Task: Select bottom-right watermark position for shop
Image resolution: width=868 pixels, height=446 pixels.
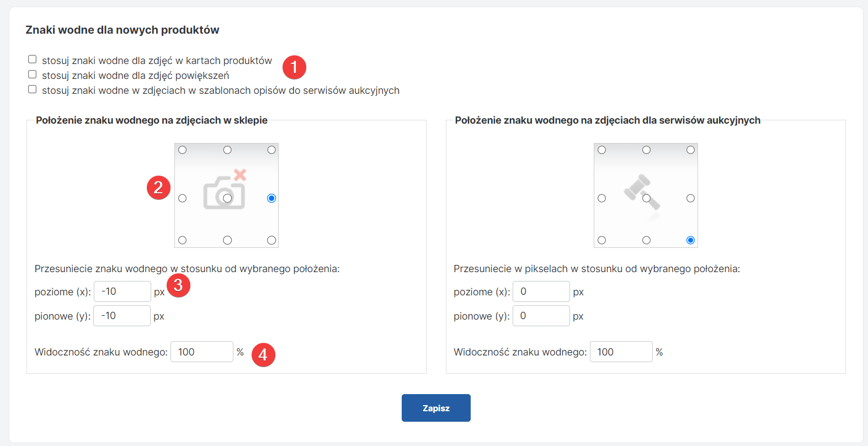Action: point(271,240)
